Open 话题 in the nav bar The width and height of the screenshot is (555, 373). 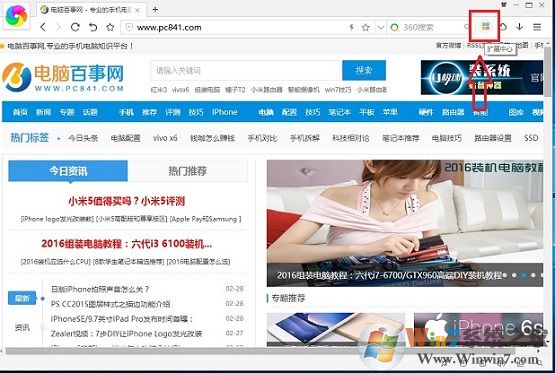[x=90, y=112]
